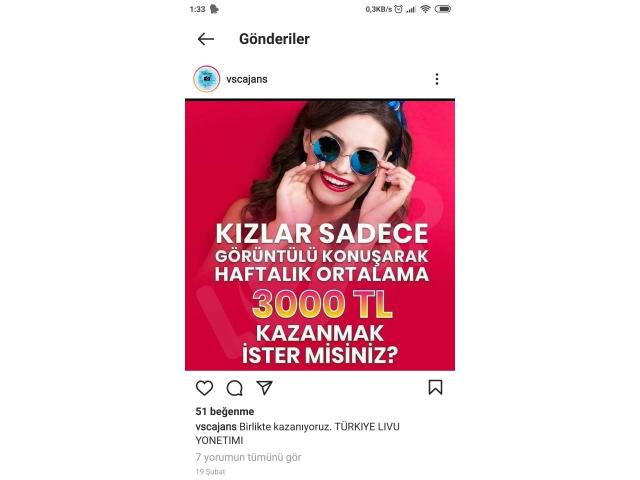
Task: Tap the 19 Şubat post date
Action: pyautogui.click(x=210, y=472)
